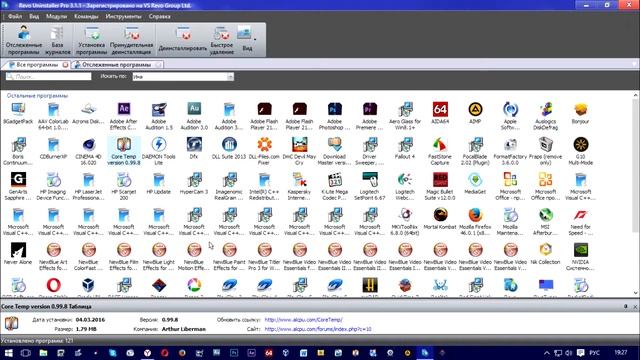This screenshot has height=360, width=640.
Task: Open База журналов toolbar button
Action: (58, 40)
